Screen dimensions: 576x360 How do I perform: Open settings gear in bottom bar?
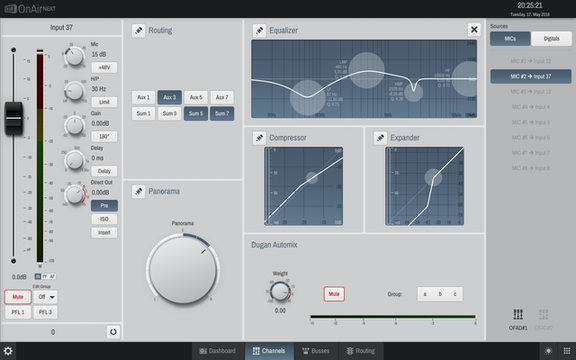(x=8, y=351)
